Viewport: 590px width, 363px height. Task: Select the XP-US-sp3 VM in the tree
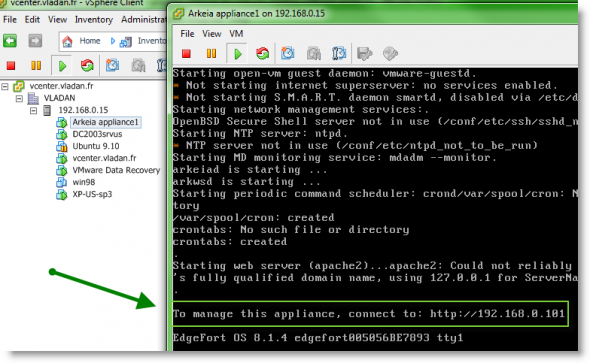[92, 194]
